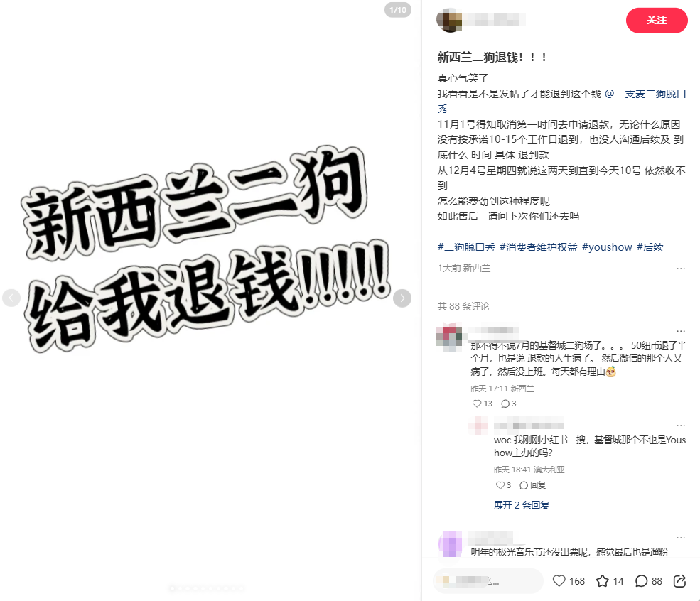Go to previous image with left arrow

coord(11,298)
